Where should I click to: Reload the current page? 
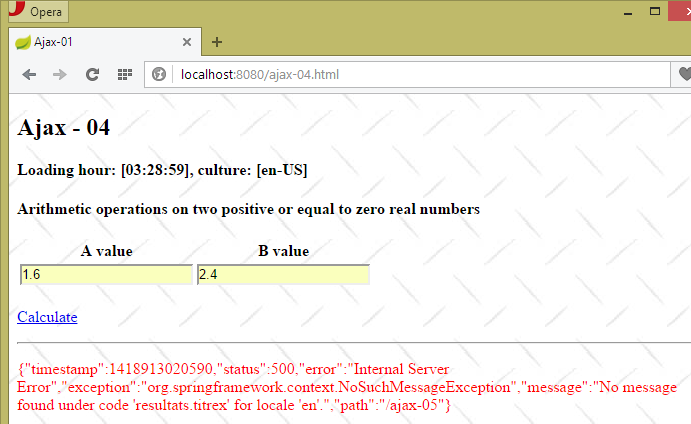pyautogui.click(x=92, y=75)
